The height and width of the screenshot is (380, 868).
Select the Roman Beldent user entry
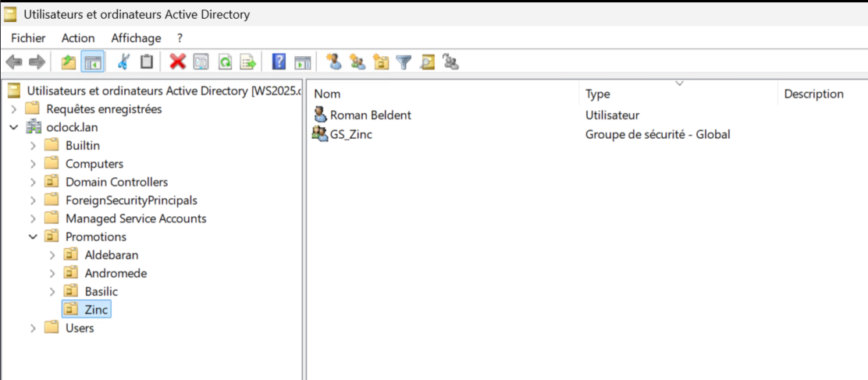pos(370,115)
